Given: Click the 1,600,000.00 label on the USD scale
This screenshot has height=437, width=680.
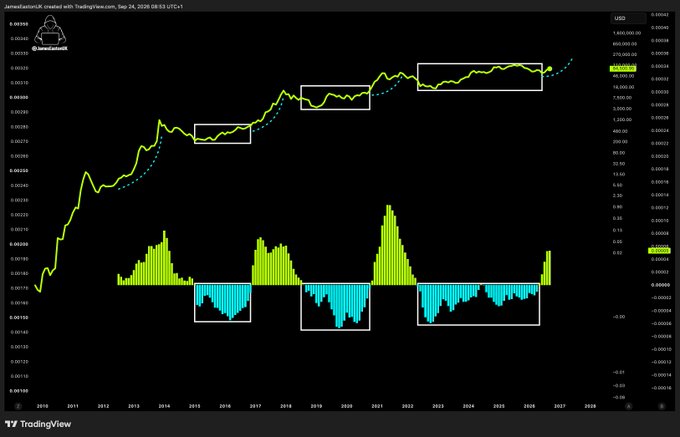Looking at the screenshot, I should 625,33.
